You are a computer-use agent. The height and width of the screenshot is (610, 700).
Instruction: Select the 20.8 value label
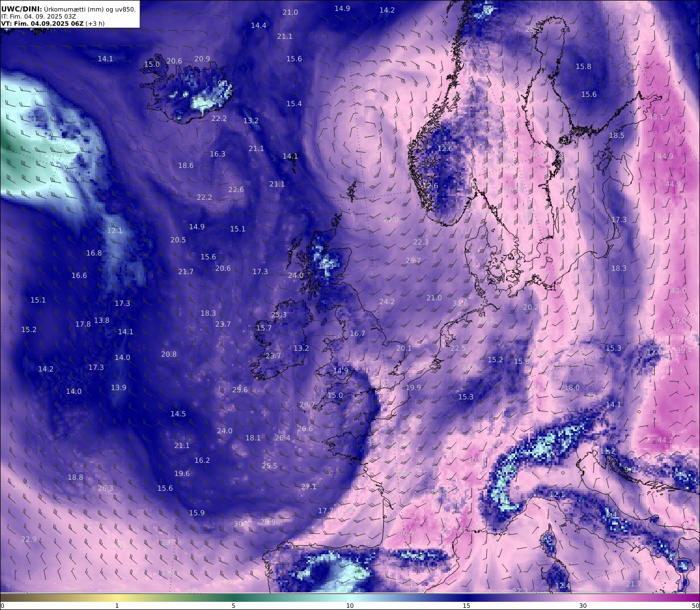click(x=169, y=355)
